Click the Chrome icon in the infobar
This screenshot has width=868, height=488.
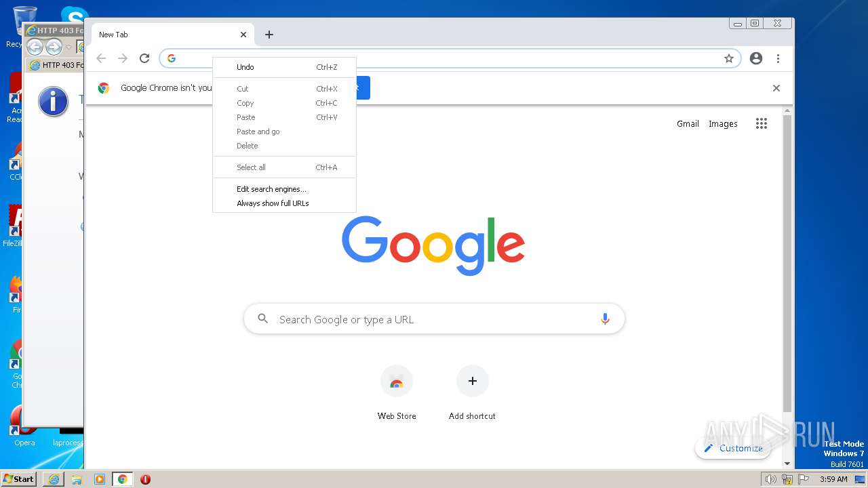[x=104, y=88]
